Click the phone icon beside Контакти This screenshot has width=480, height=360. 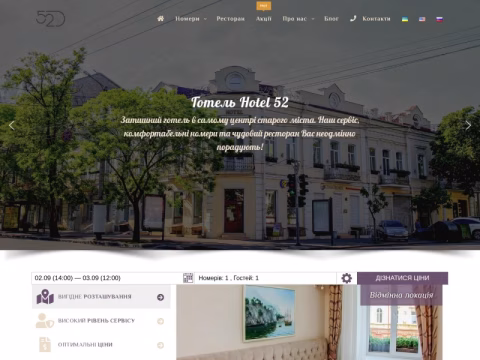coord(353,19)
